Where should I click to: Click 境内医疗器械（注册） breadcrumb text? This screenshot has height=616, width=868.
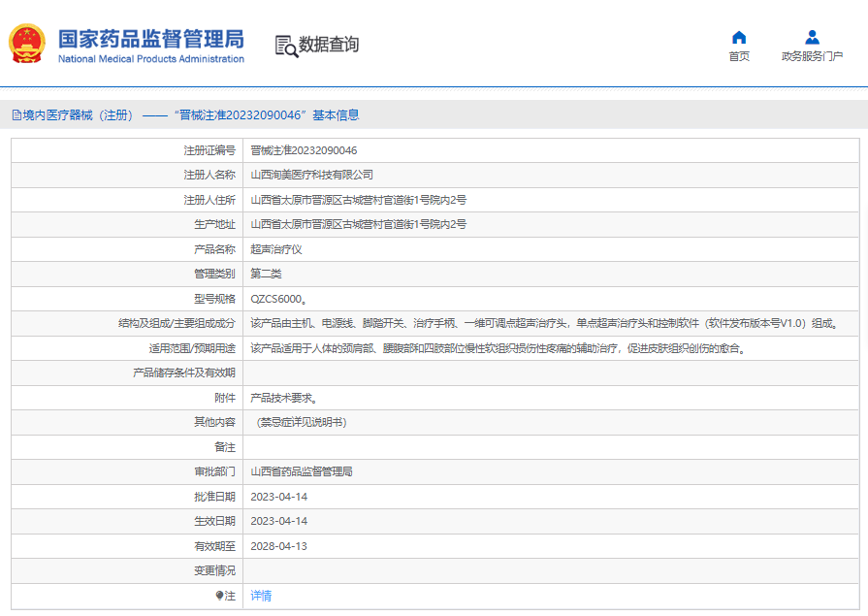pos(78,115)
